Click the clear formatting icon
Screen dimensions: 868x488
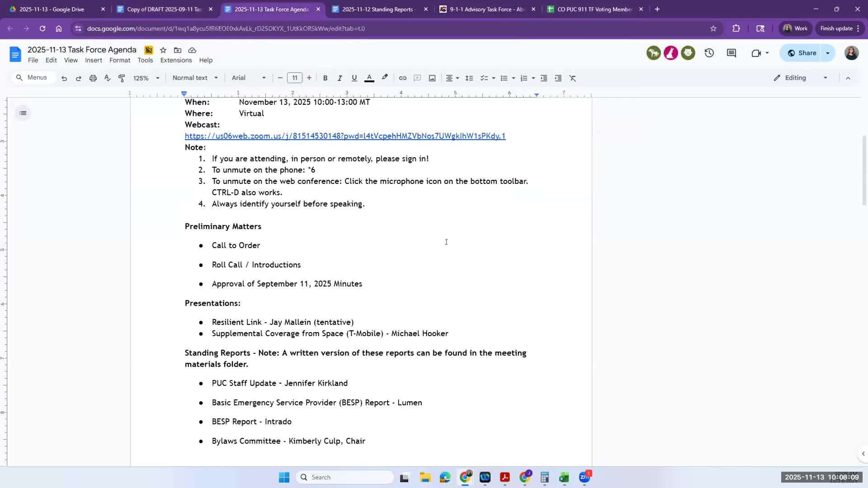[x=573, y=78]
